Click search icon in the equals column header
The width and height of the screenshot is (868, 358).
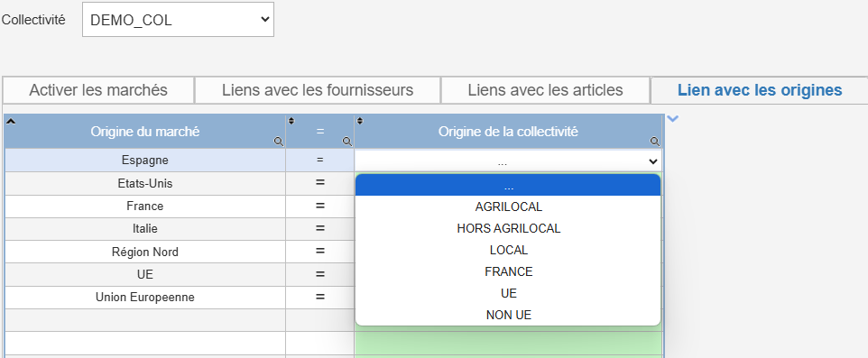347,142
